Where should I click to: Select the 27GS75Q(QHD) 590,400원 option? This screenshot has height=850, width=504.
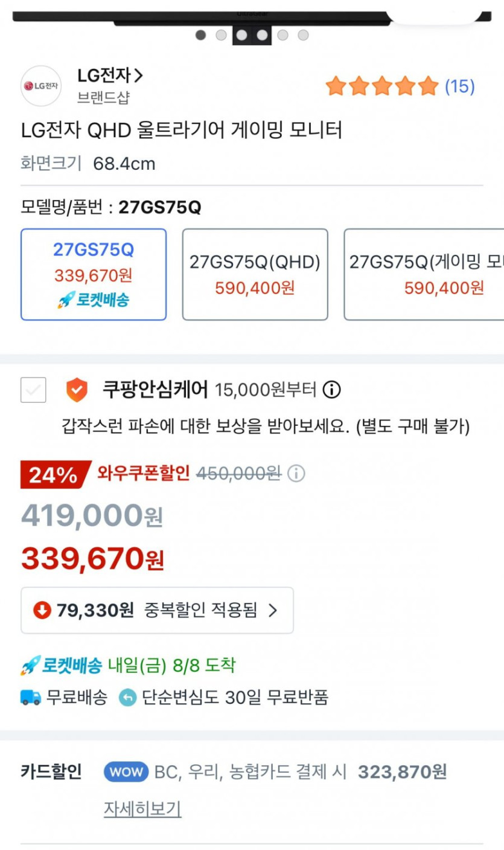(x=255, y=274)
